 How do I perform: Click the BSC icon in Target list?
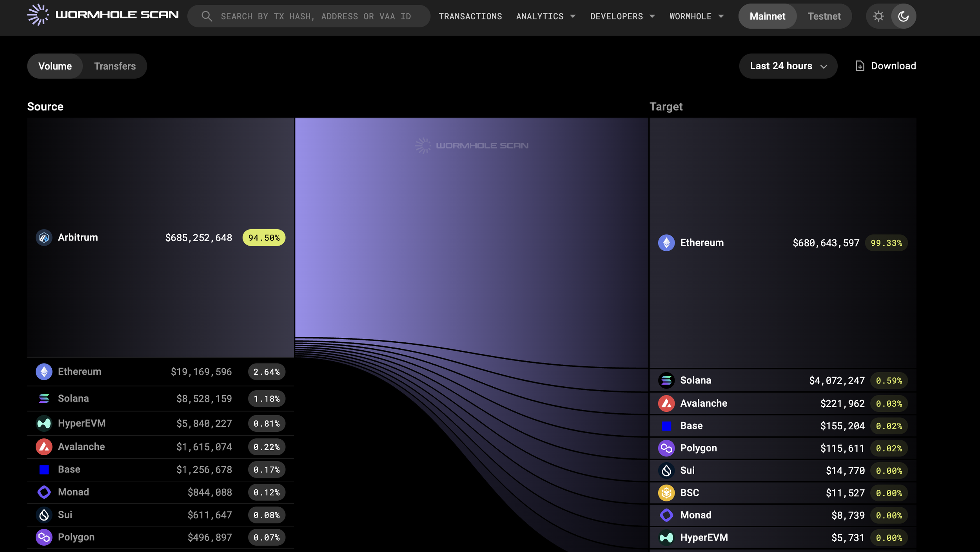click(666, 493)
